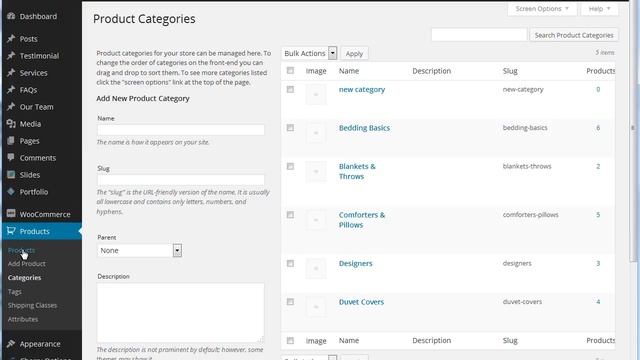640x360 pixels.
Task: Click new category image placeholder
Action: pyautogui.click(x=316, y=95)
